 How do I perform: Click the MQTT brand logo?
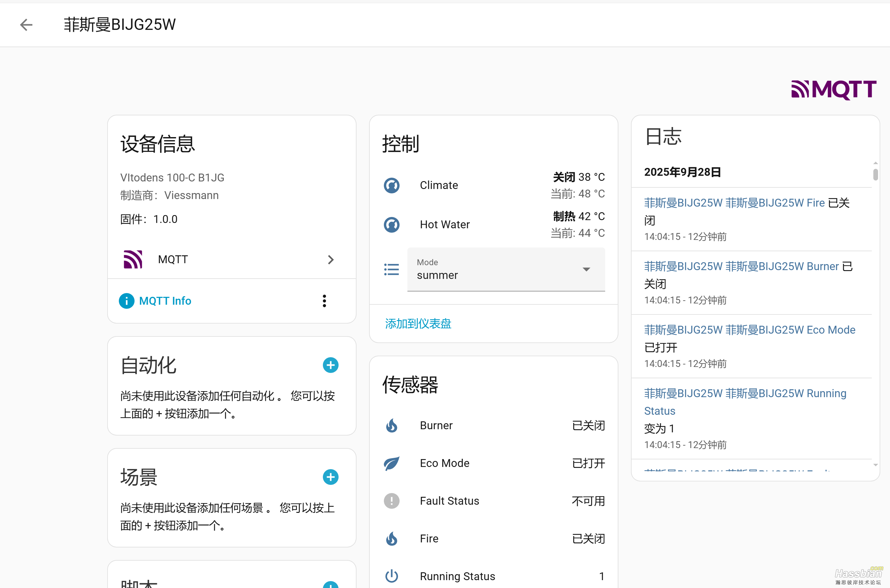pos(833,90)
